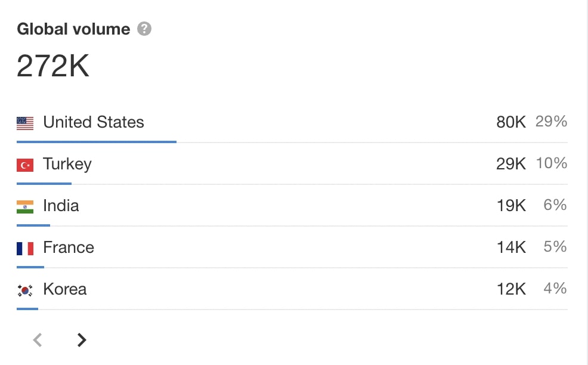Go to previous page of countries
The image size is (588, 365).
click(x=38, y=340)
